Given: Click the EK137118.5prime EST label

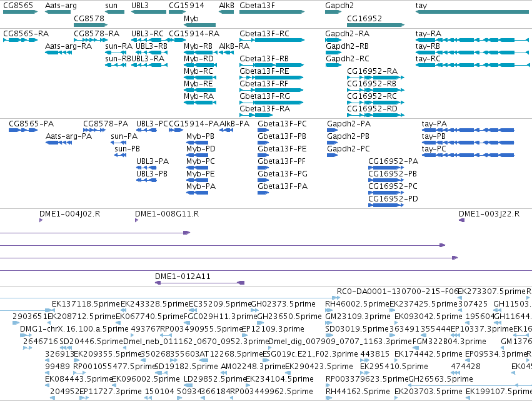Looking at the screenshot, I should (x=86, y=304).
